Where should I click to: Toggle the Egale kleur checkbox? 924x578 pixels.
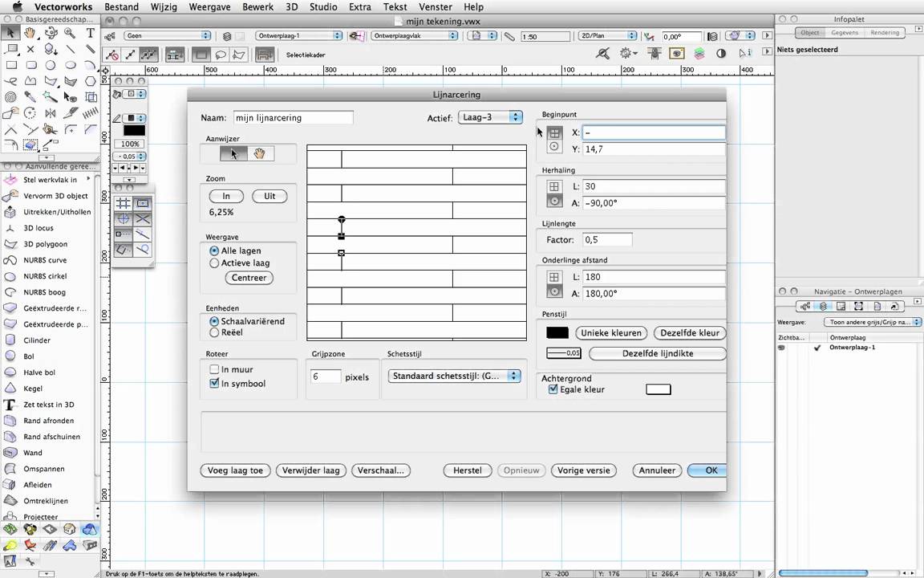tap(553, 389)
